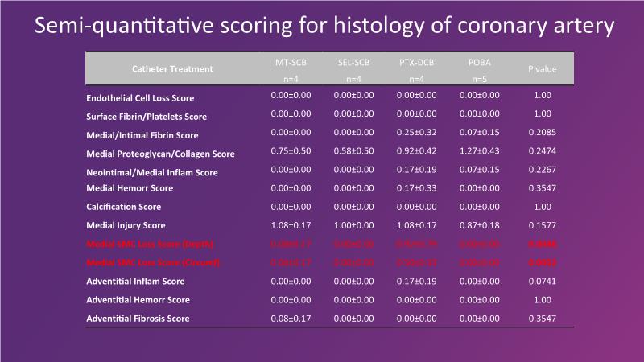Click the Medial Proteoglycan/Collagen Score label
Image resolution: width=644 pixels, height=362 pixels.
tap(160, 154)
